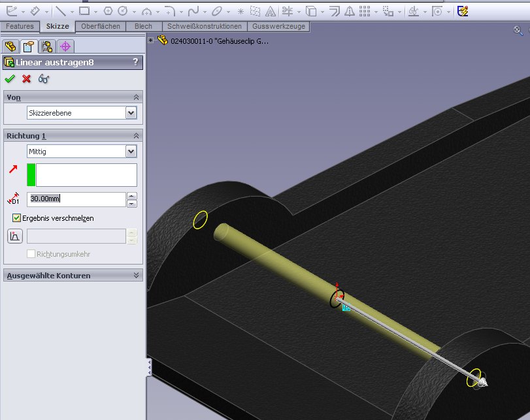Switch to the Gusswerkzeuge tab
The image size is (530, 420).
(278, 26)
